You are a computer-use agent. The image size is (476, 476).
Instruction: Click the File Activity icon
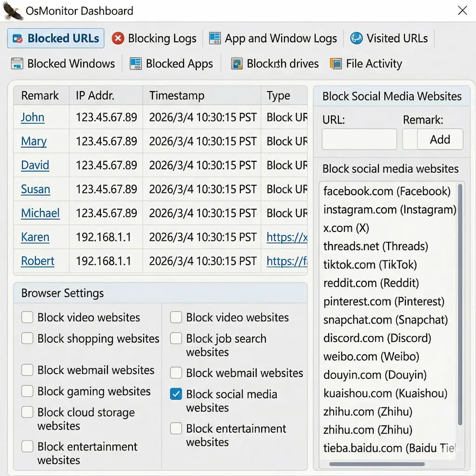pyautogui.click(x=336, y=64)
